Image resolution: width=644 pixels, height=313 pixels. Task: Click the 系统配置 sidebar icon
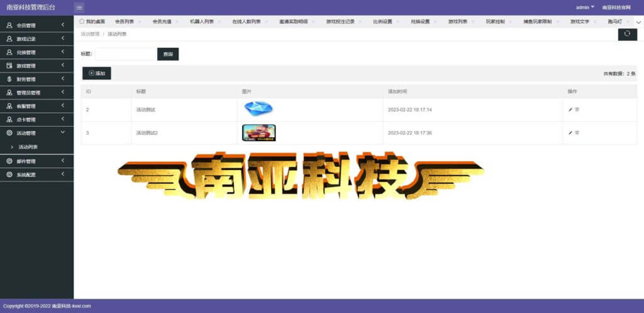9,175
